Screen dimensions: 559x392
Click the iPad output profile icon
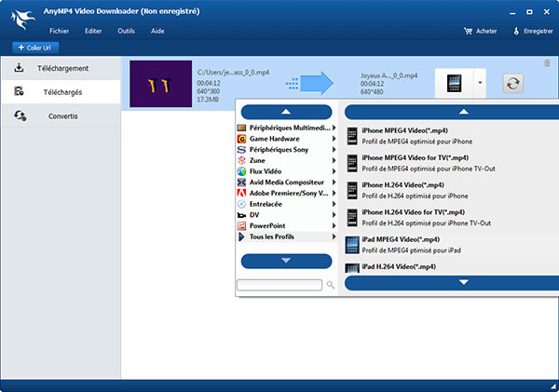[455, 83]
